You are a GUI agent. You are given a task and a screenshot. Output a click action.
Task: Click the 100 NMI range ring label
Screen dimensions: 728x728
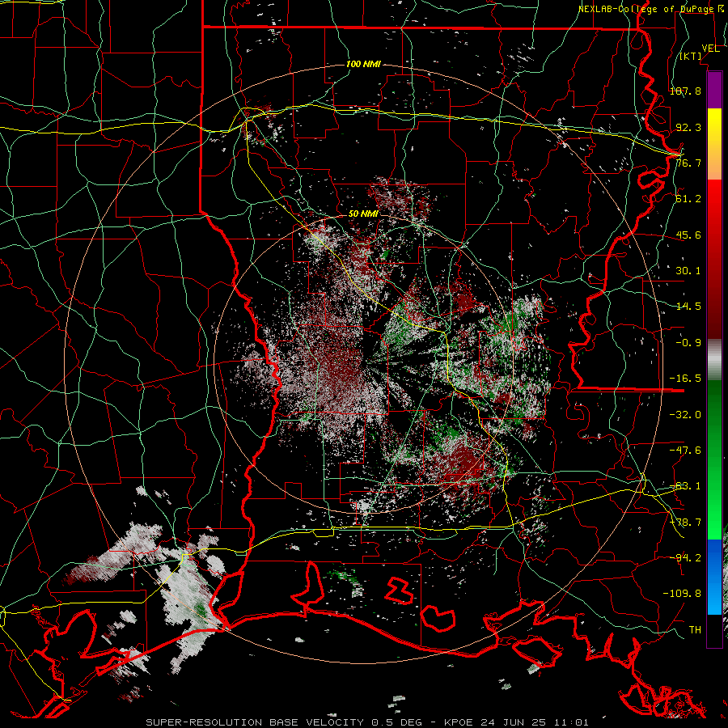363,64
